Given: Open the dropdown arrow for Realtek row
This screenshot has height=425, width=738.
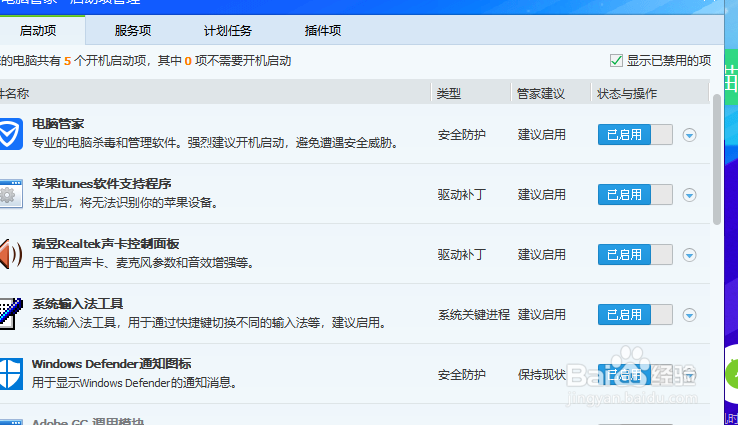Looking at the screenshot, I should click(x=690, y=255).
